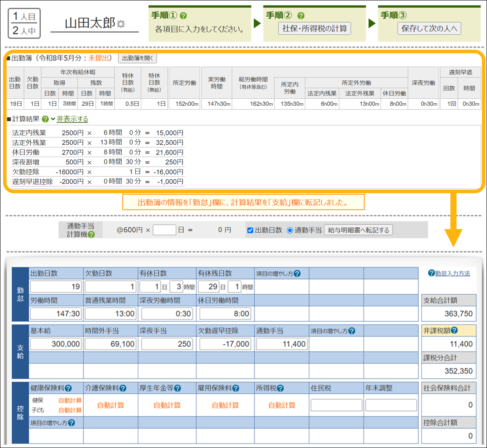Click the help icon next to 手順②
487x448 pixels.
pyautogui.click(x=301, y=16)
